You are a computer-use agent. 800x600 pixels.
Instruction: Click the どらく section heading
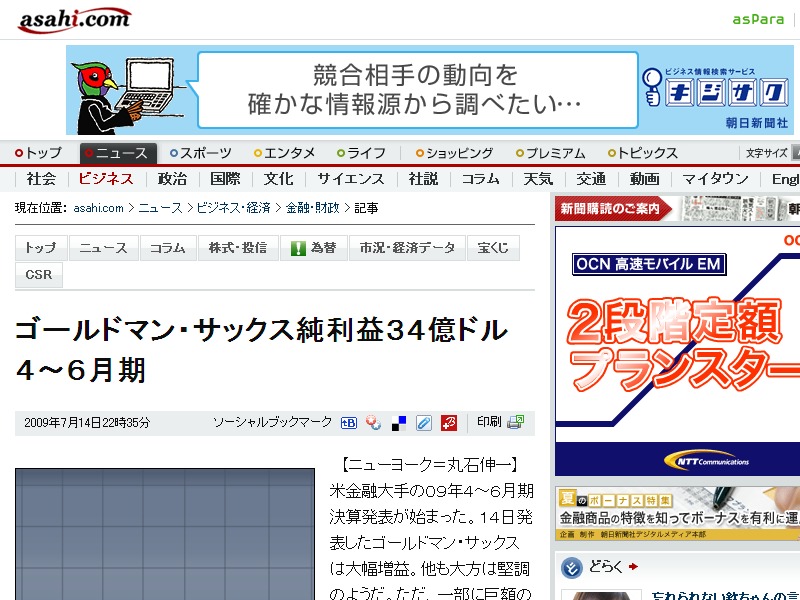[606, 567]
